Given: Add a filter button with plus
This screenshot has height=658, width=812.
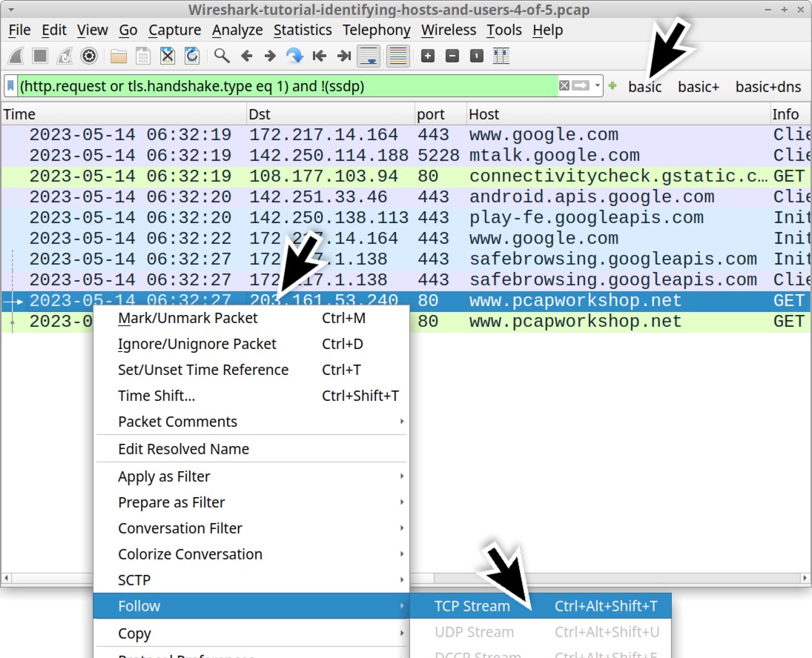Looking at the screenshot, I should 612,86.
